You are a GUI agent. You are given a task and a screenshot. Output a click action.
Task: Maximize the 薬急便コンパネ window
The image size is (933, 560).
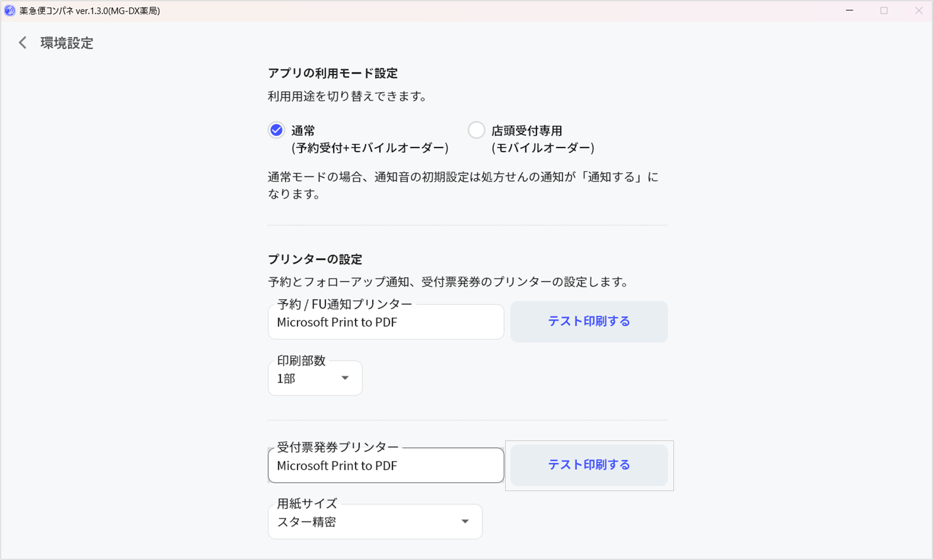click(884, 10)
